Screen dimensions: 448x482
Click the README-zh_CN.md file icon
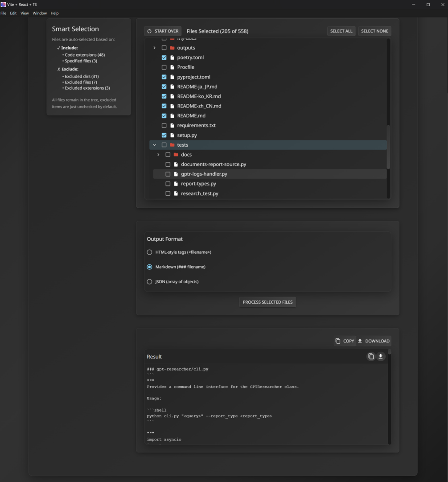[172, 106]
